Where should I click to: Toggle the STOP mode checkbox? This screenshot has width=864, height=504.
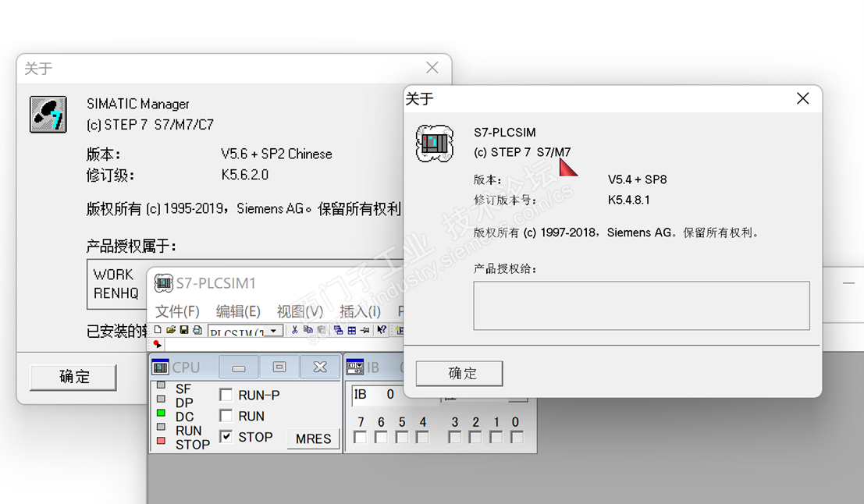226,436
